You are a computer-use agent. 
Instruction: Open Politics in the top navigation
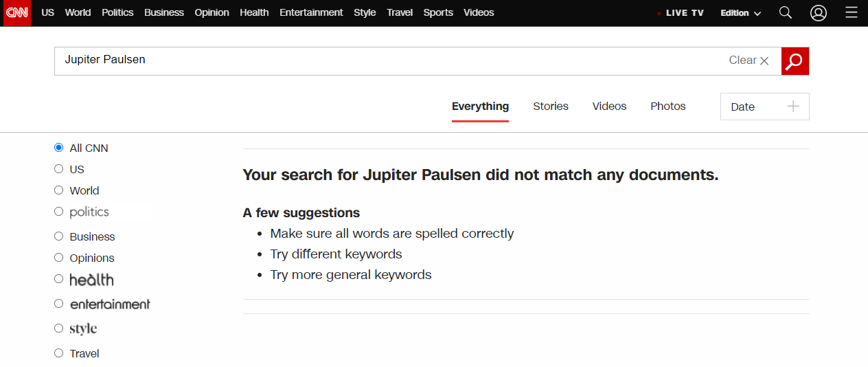[x=117, y=13]
